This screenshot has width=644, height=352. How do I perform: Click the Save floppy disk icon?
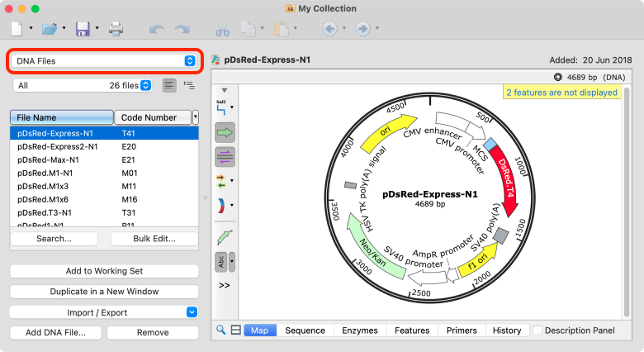click(x=83, y=29)
